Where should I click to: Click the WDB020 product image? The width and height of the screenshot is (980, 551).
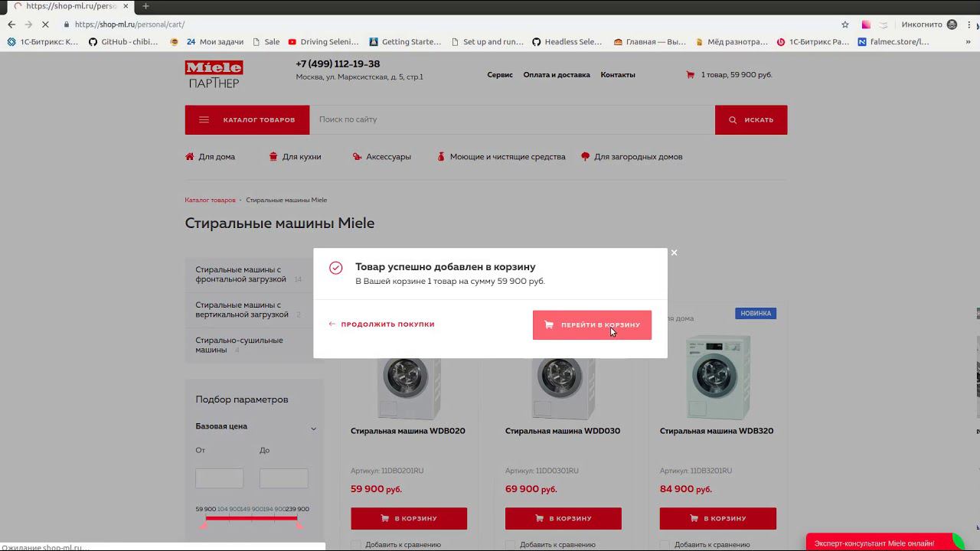point(409,388)
